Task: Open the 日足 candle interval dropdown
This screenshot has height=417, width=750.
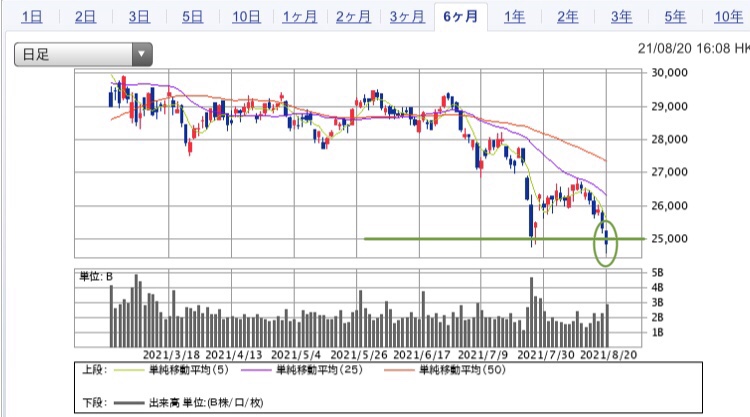Action: [83, 55]
